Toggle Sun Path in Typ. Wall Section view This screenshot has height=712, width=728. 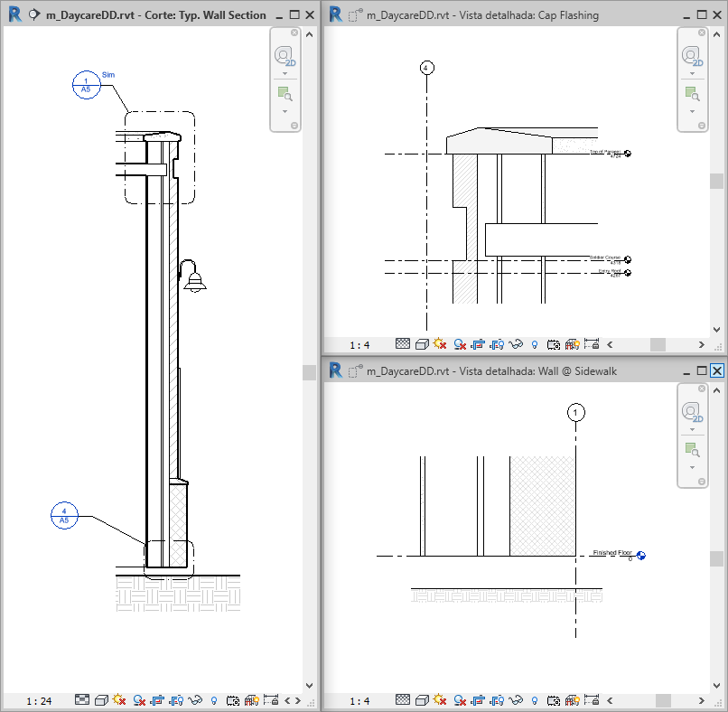tap(119, 700)
